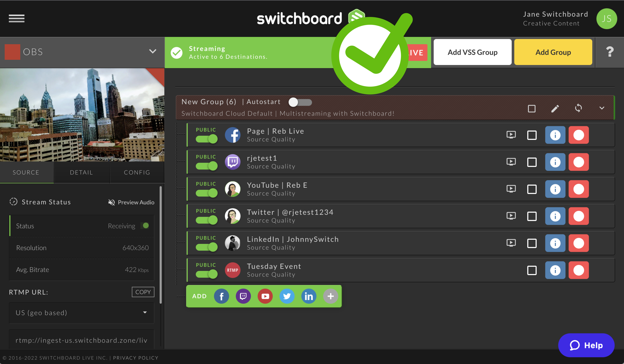Check the New Group header checkbox
This screenshot has height=364, width=624.
531,109
